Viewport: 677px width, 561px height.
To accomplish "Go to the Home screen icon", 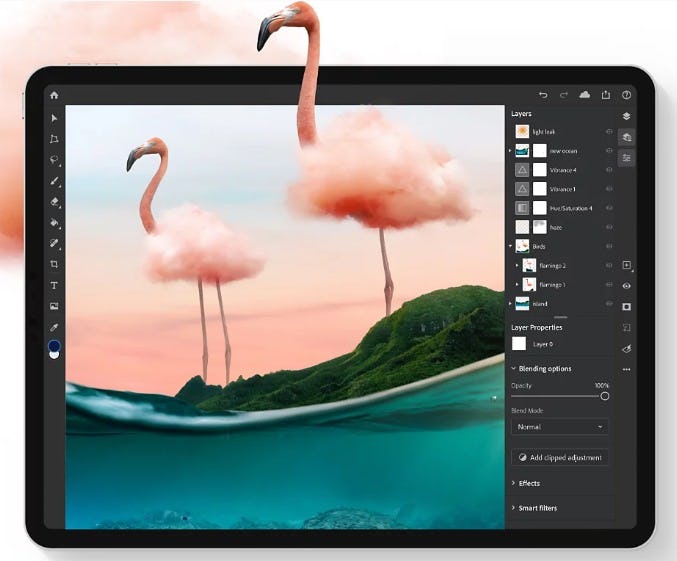I will [x=54, y=95].
